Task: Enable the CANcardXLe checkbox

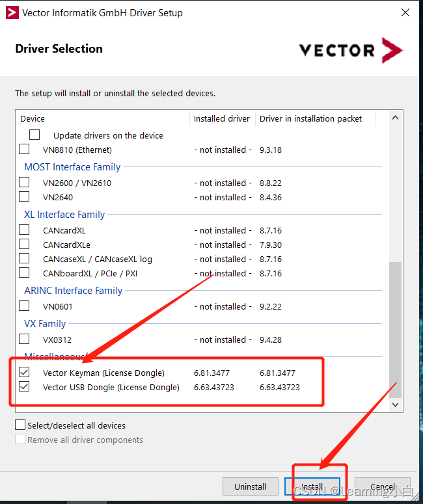Action: point(24,244)
